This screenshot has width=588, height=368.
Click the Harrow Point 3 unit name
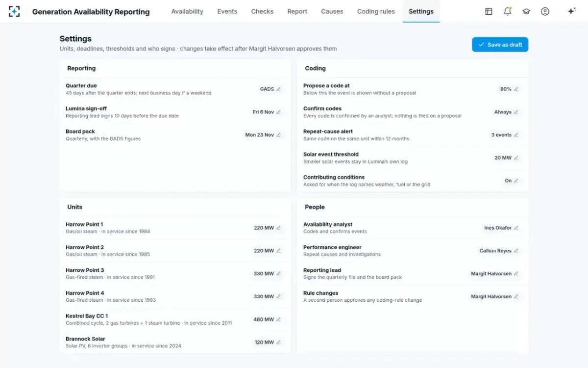coord(85,270)
